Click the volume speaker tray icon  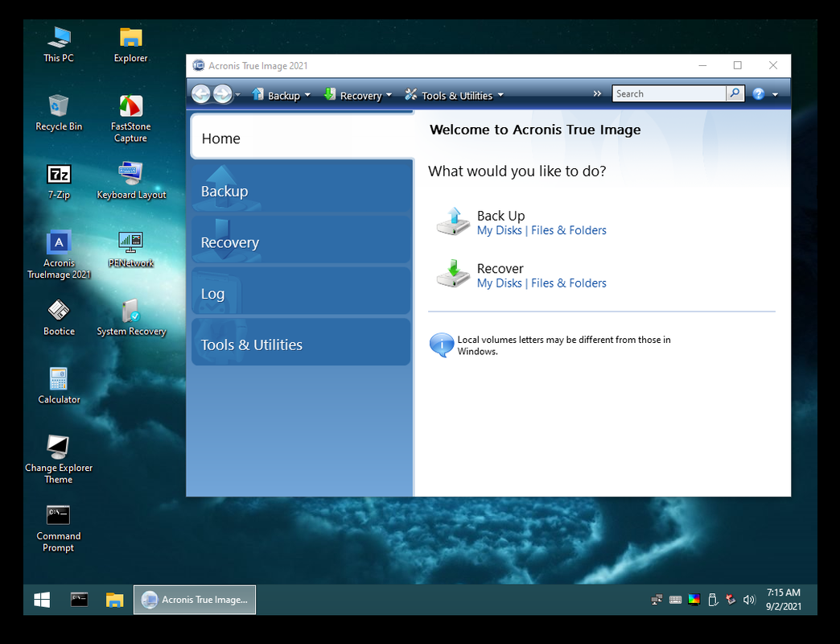coord(749,600)
